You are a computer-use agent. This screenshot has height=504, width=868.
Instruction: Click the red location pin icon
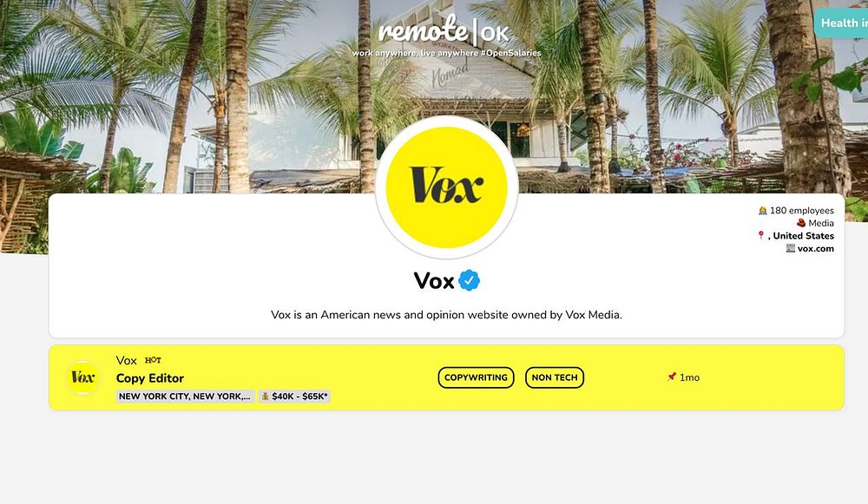tap(761, 236)
